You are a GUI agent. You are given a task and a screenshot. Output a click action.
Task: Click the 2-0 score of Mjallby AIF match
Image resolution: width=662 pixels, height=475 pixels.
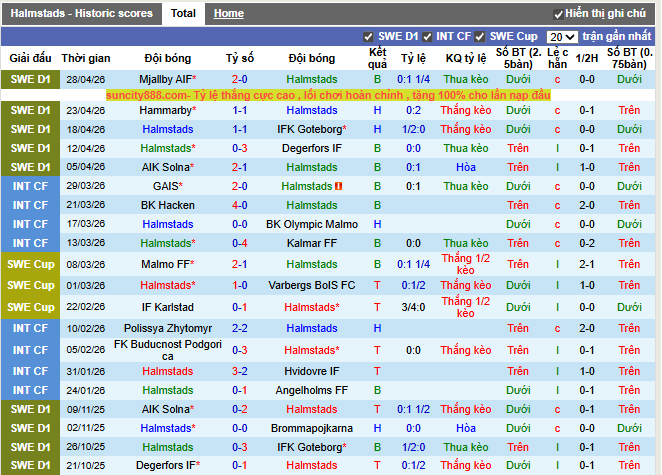click(x=239, y=79)
